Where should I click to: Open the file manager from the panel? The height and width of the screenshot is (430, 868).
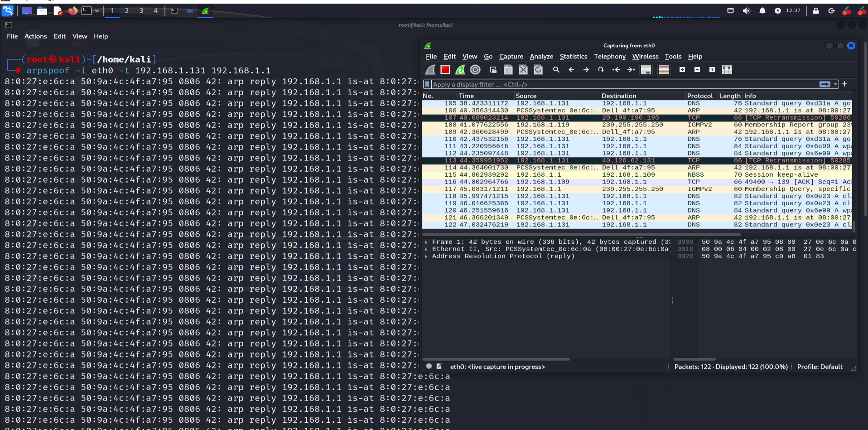point(42,11)
